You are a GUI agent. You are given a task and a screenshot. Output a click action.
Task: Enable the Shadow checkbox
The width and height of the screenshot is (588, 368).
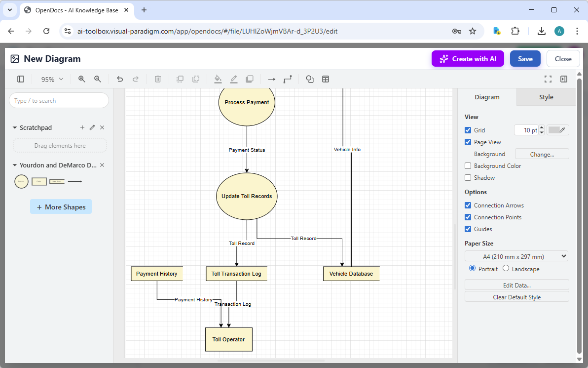(x=468, y=177)
